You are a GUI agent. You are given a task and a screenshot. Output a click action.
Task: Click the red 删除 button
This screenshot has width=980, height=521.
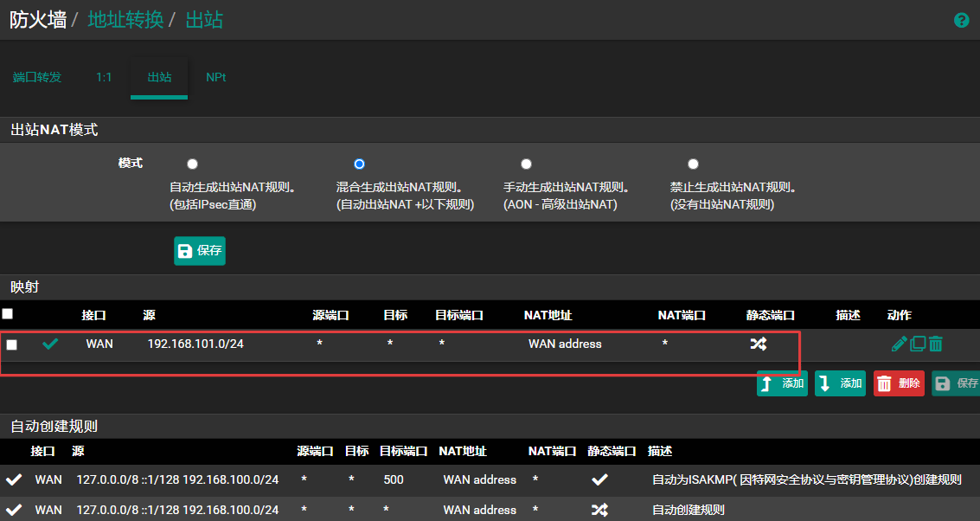pos(899,383)
